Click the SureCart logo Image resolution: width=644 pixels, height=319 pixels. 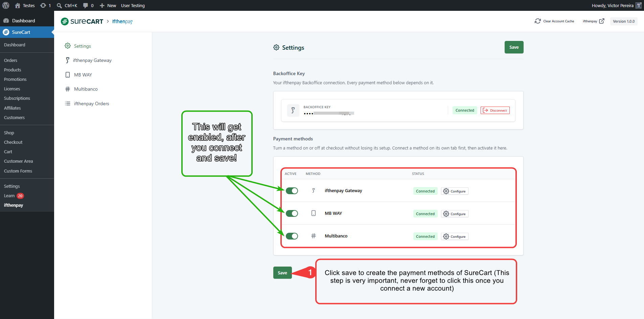pos(82,21)
